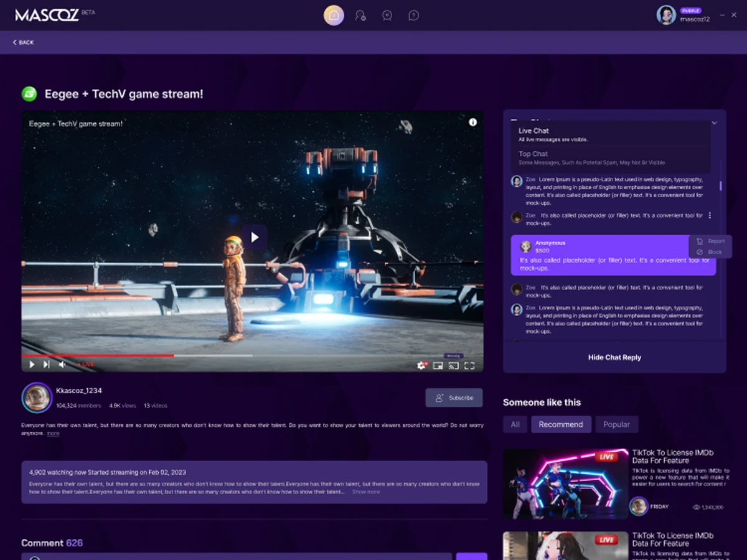Click first Zoe avatar in chat
Screen dimensions: 747x560
click(517, 181)
